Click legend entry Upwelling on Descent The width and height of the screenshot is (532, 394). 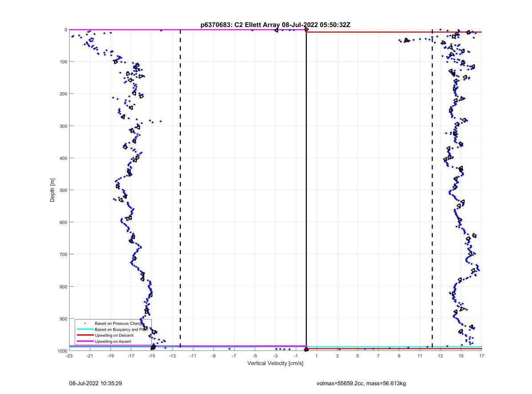pyautogui.click(x=114, y=335)
